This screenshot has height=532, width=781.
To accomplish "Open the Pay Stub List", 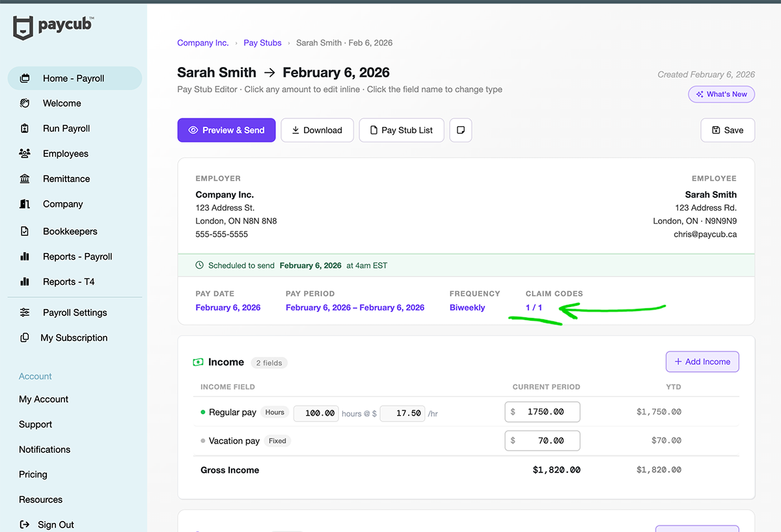I will tap(401, 130).
